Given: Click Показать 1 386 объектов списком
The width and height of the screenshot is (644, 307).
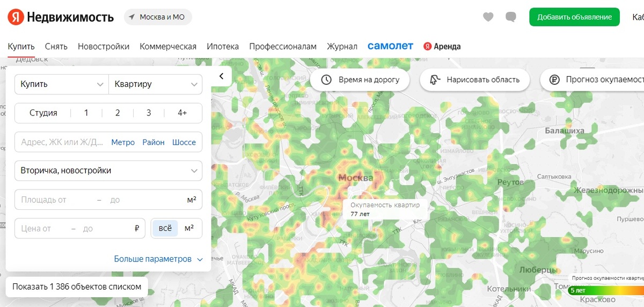Looking at the screenshot, I should [77, 287].
